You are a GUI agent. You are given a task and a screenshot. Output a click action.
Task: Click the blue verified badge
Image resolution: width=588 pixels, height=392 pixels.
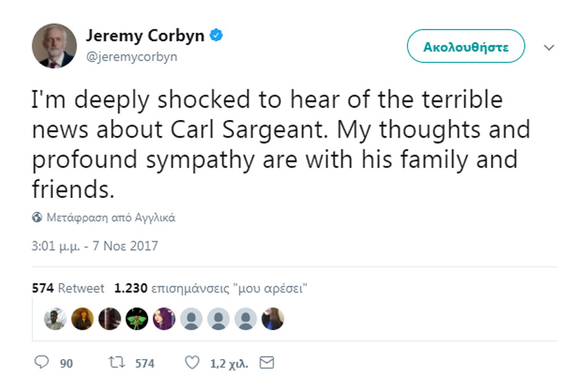point(217,35)
